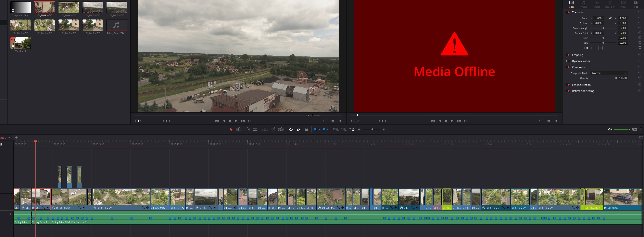Toggle loop playback in source viewer
The width and height of the screenshot is (644, 237).
250,121
